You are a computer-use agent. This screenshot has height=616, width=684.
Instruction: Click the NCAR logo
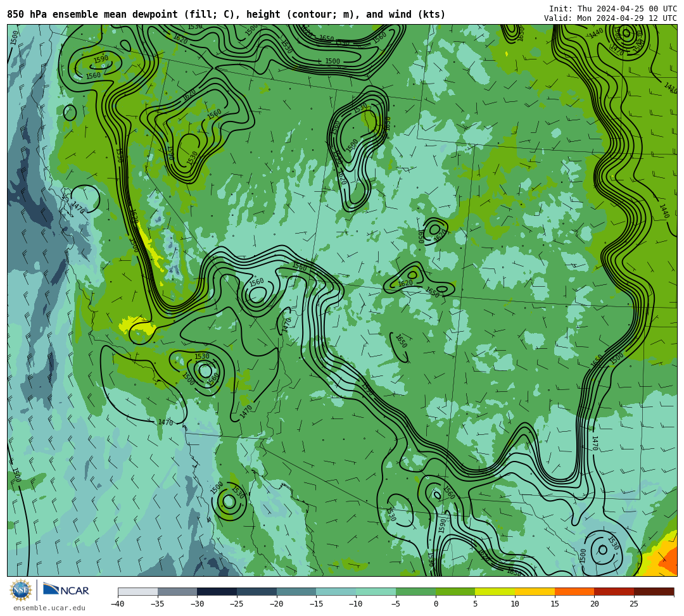(66, 589)
